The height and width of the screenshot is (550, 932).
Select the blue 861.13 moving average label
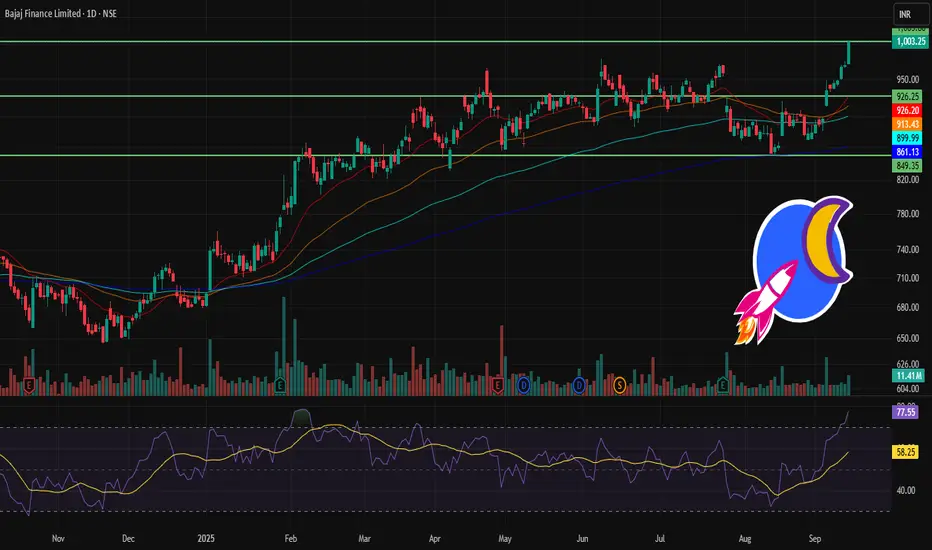tap(907, 152)
